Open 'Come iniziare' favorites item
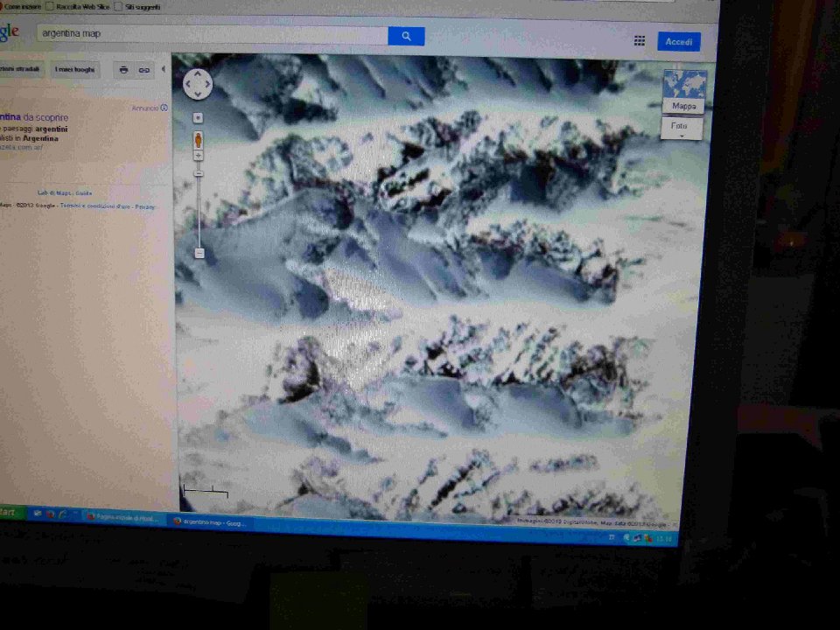Screen dimensions: 840x630 pos(20,6)
